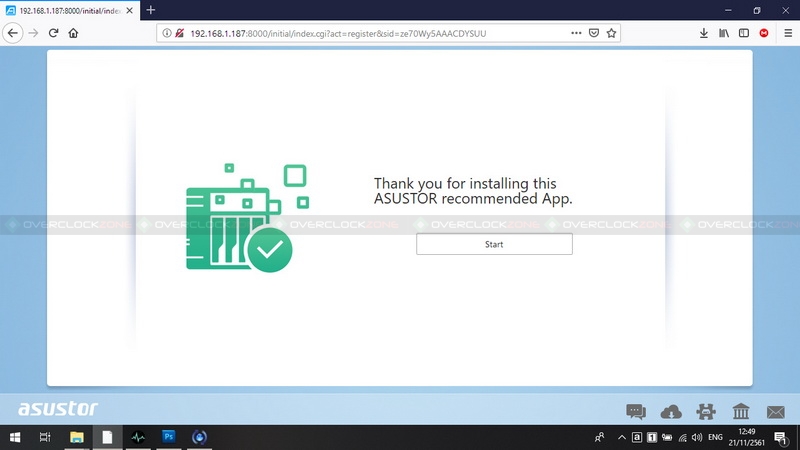Save page to Pocket
Image resolution: width=800 pixels, height=450 pixels.
pyautogui.click(x=594, y=33)
